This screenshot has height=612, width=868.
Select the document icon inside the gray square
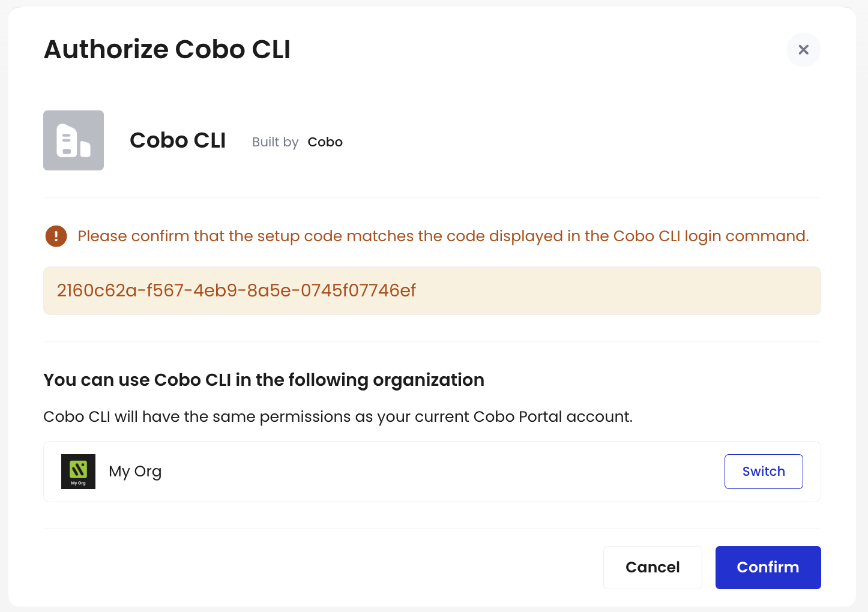coord(73,140)
